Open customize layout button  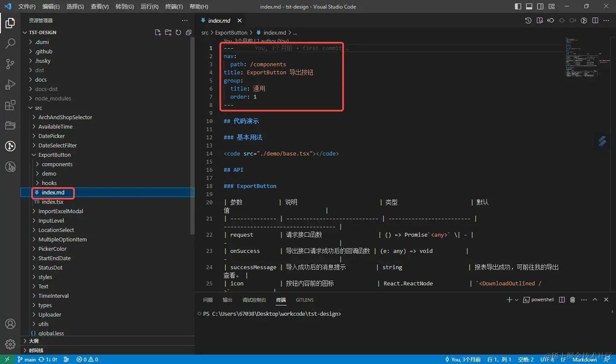pyautogui.click(x=551, y=6)
